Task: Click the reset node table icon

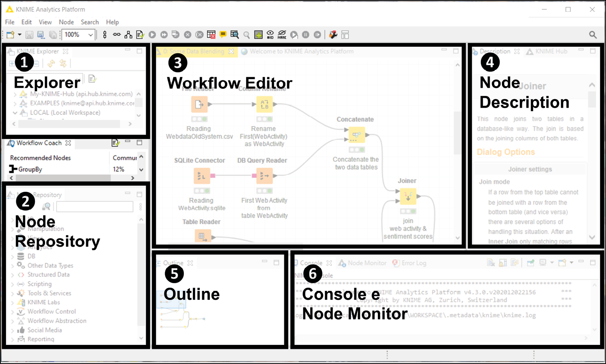Action: pyautogui.click(x=211, y=35)
